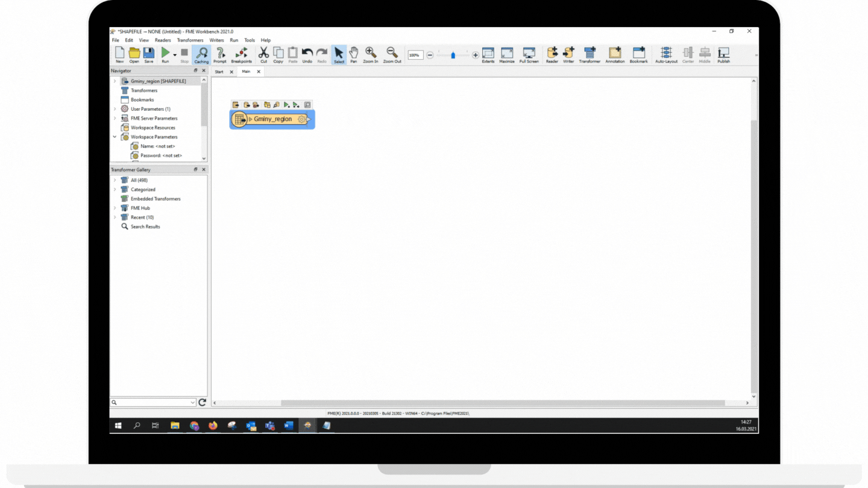Viewport: 868px width, 488px height.
Task: Click the plus button beside zoom slider
Action: tap(475, 55)
